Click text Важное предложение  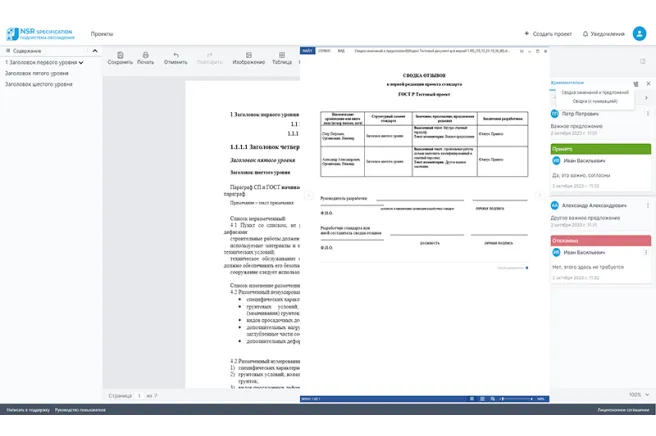577,126
